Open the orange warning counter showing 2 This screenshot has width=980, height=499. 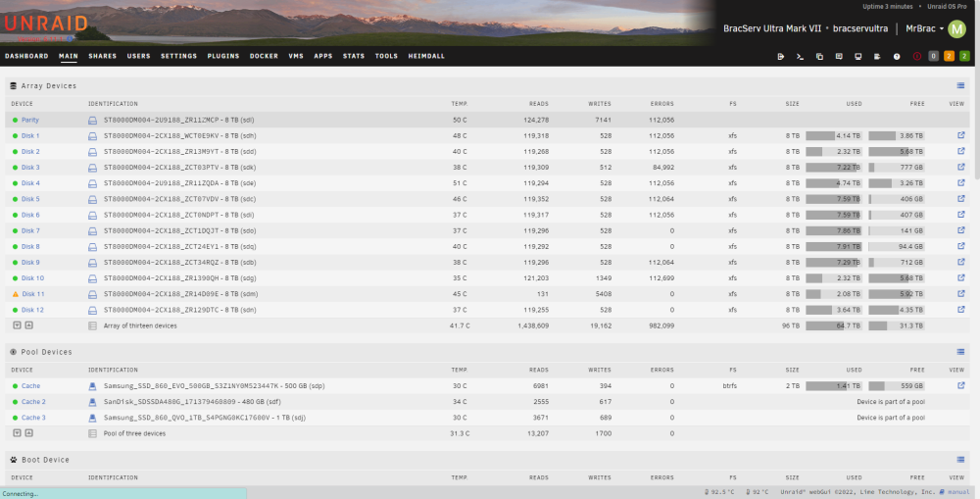949,56
